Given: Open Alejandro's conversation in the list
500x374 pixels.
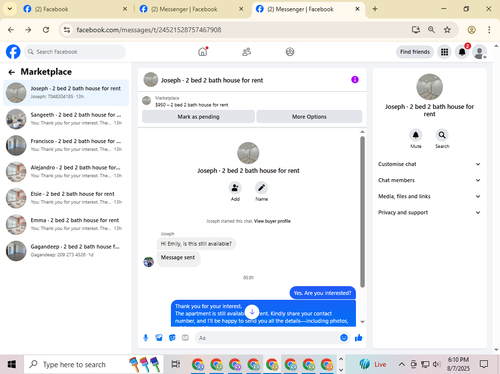Looking at the screenshot, I should [66, 172].
